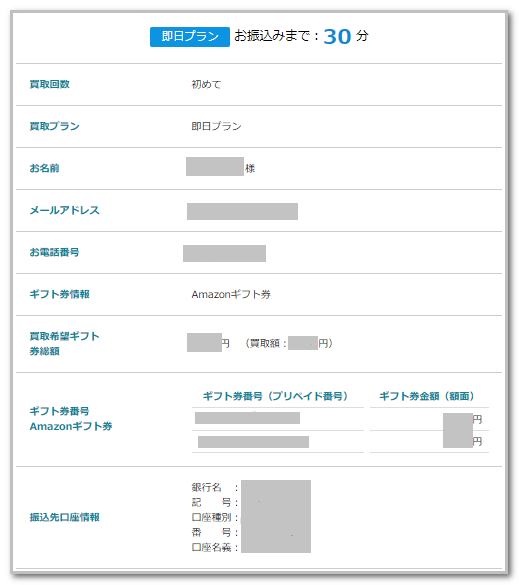
Task: Click the ギフト券番号（プリペイド番号） column header
Action: click(275, 396)
